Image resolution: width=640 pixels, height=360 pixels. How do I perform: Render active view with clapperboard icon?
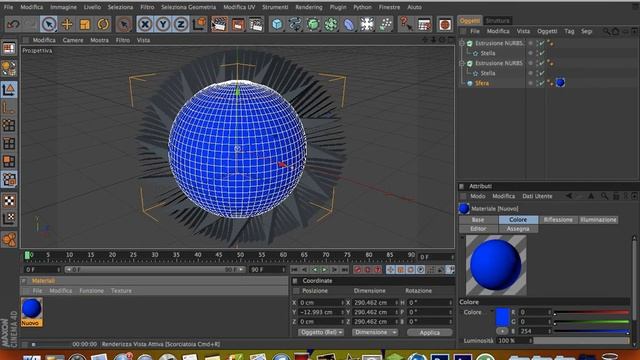pyautogui.click(x=219, y=24)
